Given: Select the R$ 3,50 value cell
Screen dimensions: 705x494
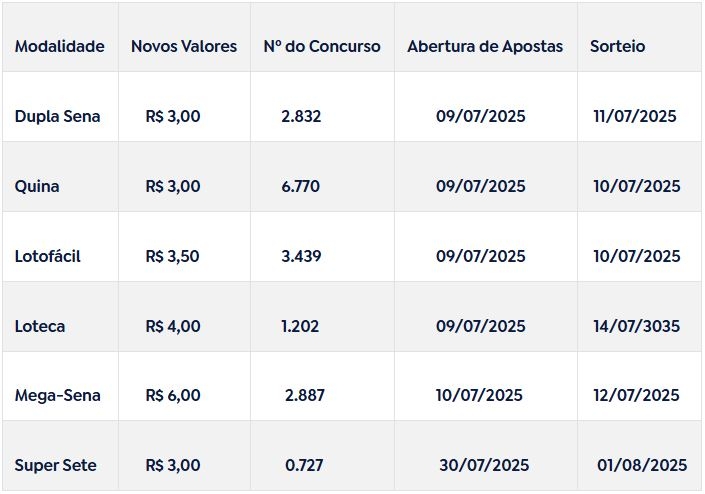Looking at the screenshot, I should (x=173, y=256).
